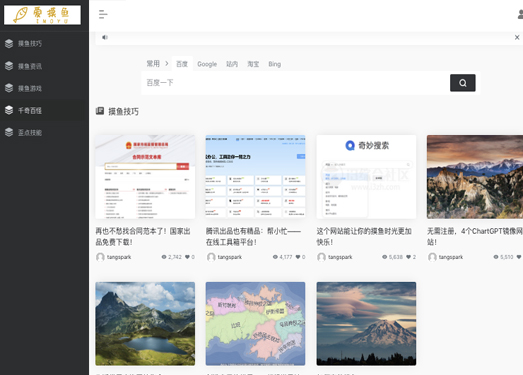This screenshot has width=523, height=375.
Task: Click tangspark's name on the 奇妙搜索 card
Action: coord(340,257)
